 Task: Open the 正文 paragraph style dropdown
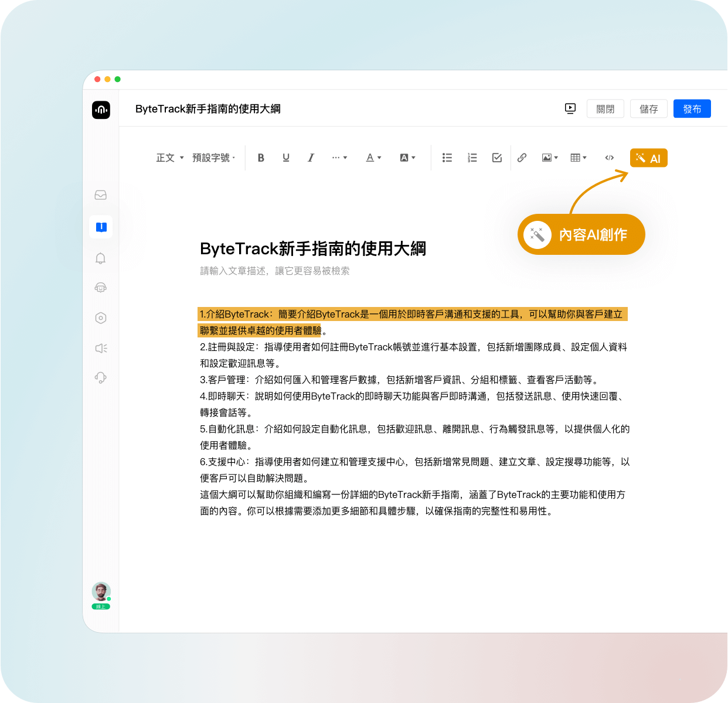(170, 158)
